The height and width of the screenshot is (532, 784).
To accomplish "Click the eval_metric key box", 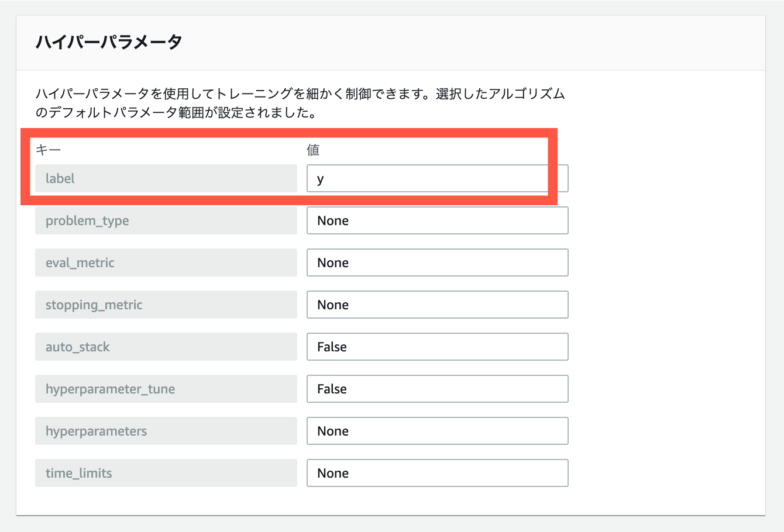I will pos(166,262).
